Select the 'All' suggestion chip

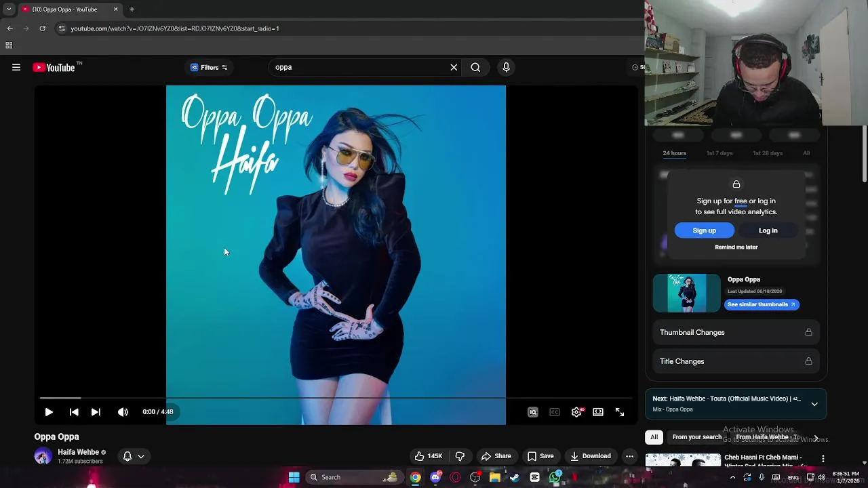coord(654,437)
